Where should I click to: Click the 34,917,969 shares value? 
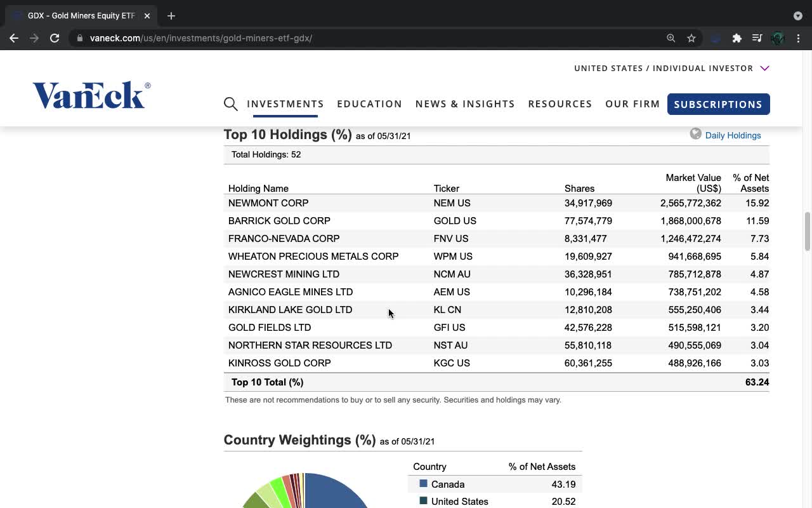pos(588,203)
